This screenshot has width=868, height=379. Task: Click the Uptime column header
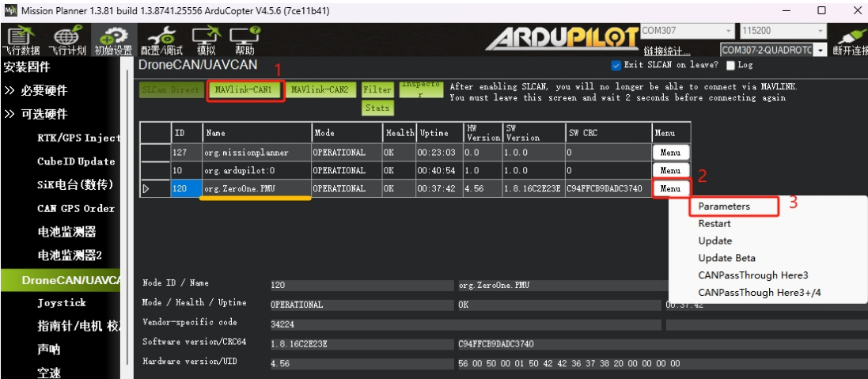[x=439, y=133]
